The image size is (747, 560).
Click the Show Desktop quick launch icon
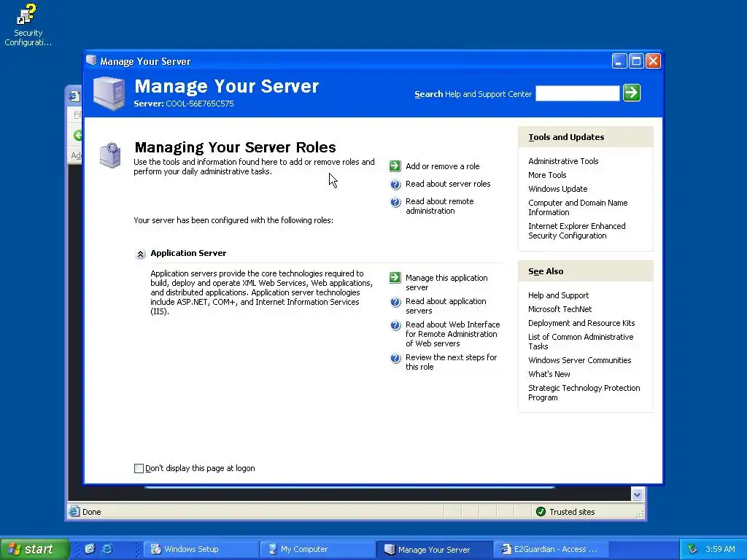90,548
